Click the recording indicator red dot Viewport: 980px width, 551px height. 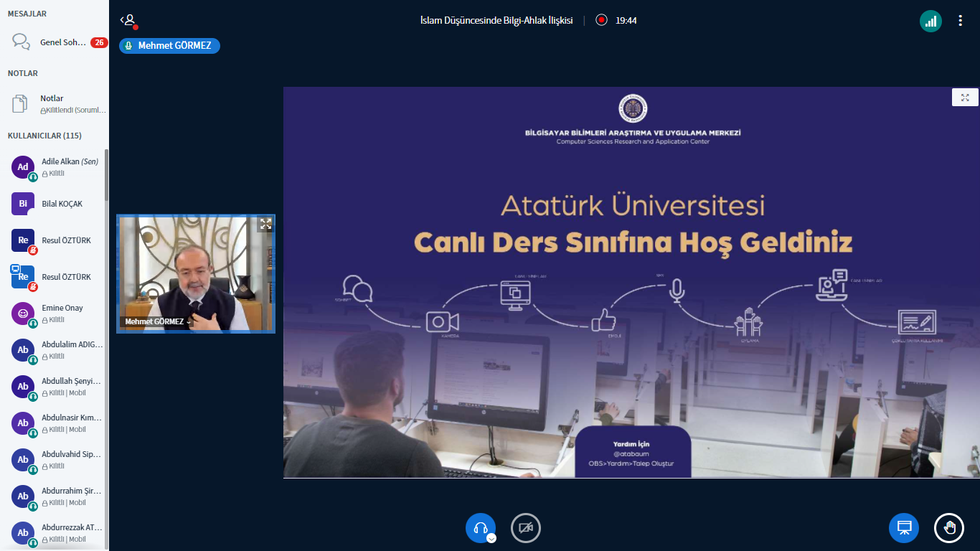tap(601, 21)
